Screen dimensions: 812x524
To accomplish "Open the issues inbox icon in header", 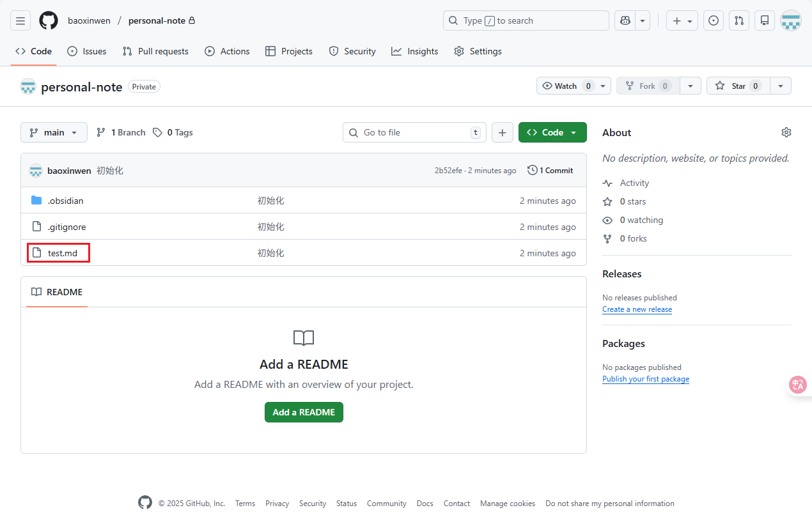I will 714,20.
